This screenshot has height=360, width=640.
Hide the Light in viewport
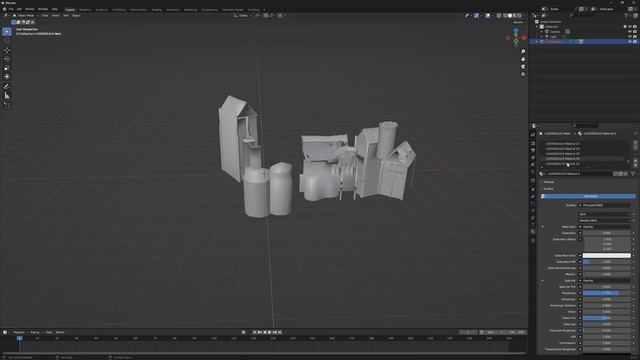point(629,36)
